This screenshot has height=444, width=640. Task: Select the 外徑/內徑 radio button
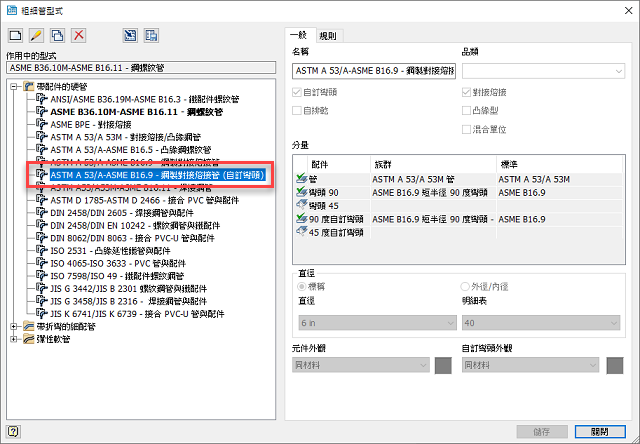pyautogui.click(x=465, y=286)
